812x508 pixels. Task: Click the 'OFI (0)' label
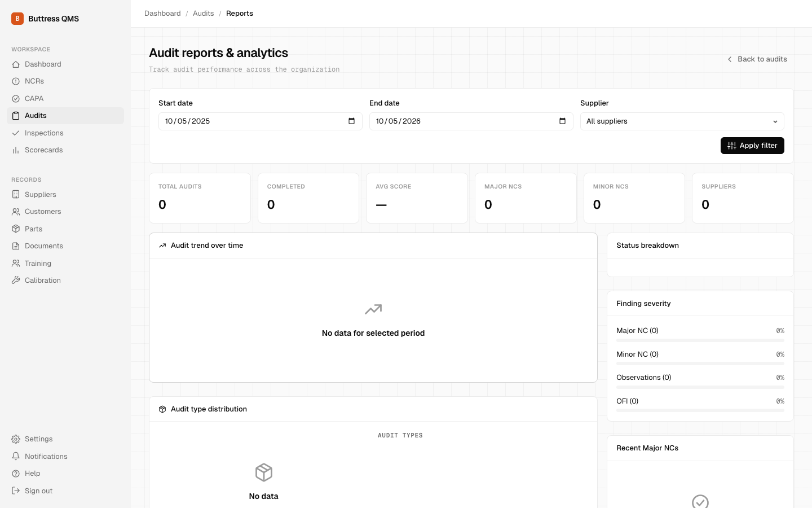(x=628, y=401)
